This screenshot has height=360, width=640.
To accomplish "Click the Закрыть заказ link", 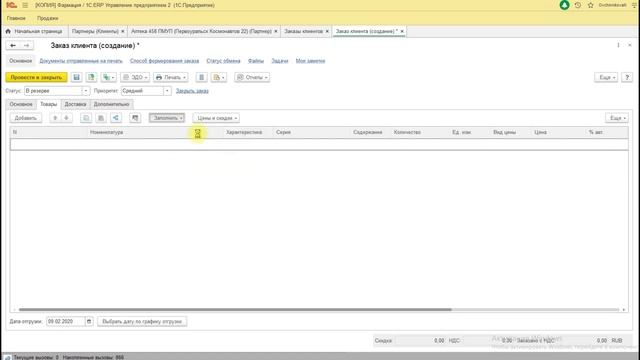I will (x=192, y=91).
